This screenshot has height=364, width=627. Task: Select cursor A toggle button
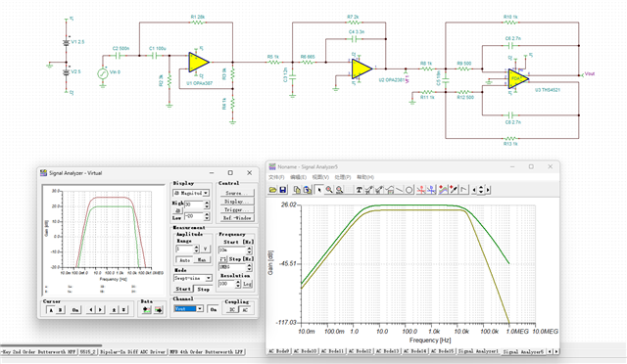(51, 309)
